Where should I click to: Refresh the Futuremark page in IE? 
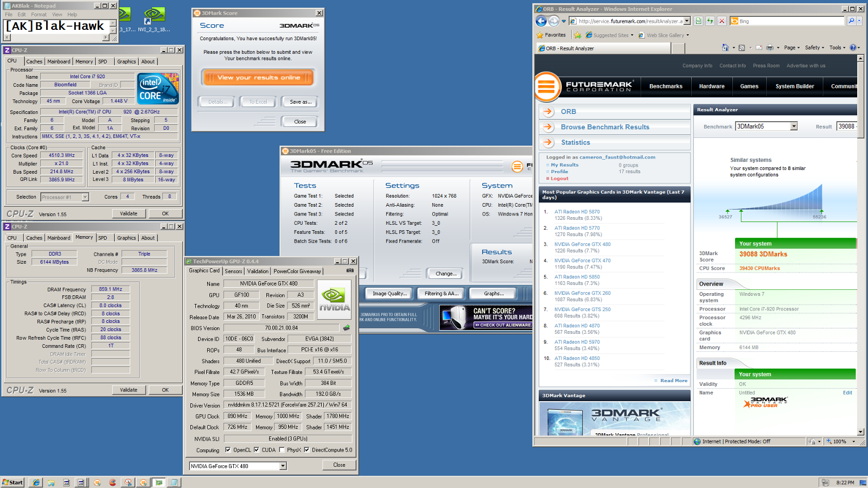[710, 21]
